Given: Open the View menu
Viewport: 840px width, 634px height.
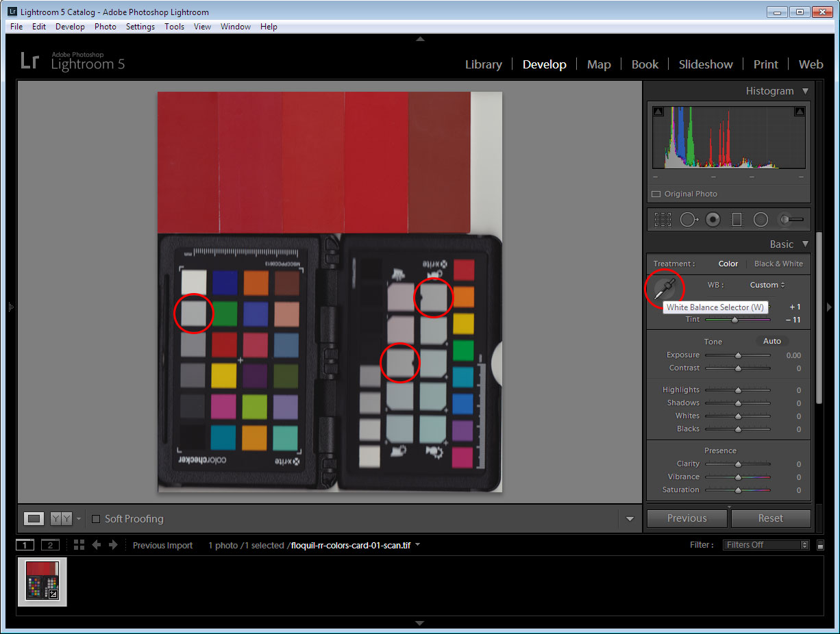Looking at the screenshot, I should [x=202, y=27].
